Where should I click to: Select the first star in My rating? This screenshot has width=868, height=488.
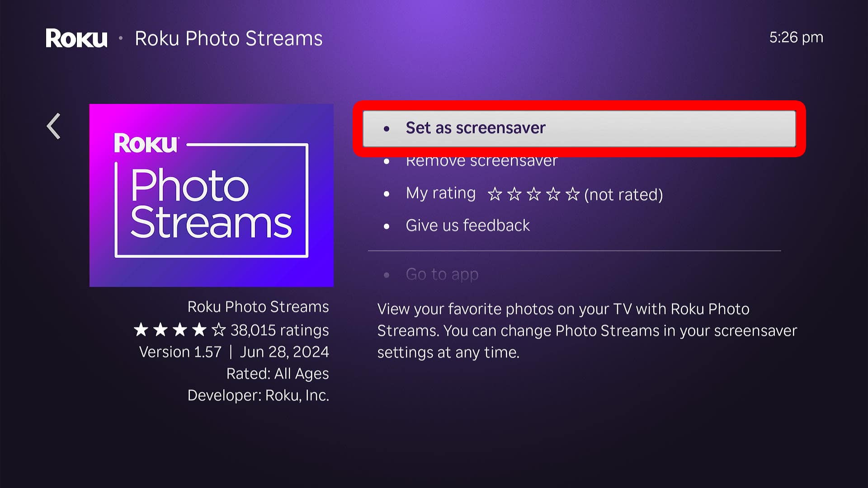[495, 194]
